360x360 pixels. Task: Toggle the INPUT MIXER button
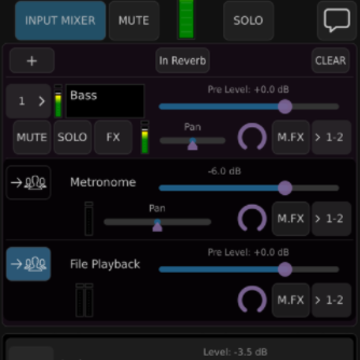pos(60,20)
